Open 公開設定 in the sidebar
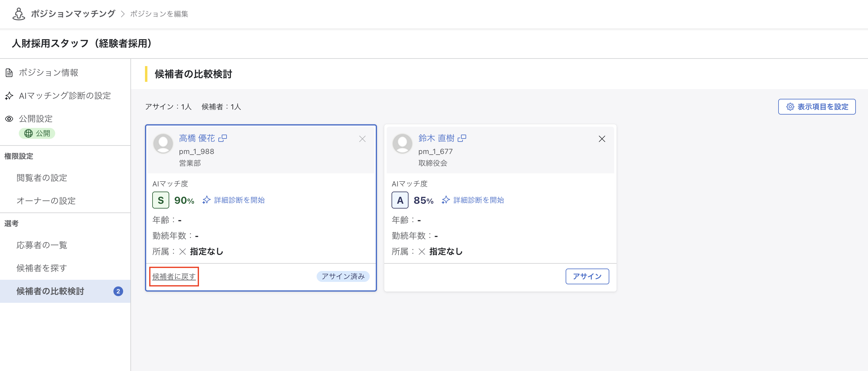Screen dimensions: 868x371 pos(36,119)
